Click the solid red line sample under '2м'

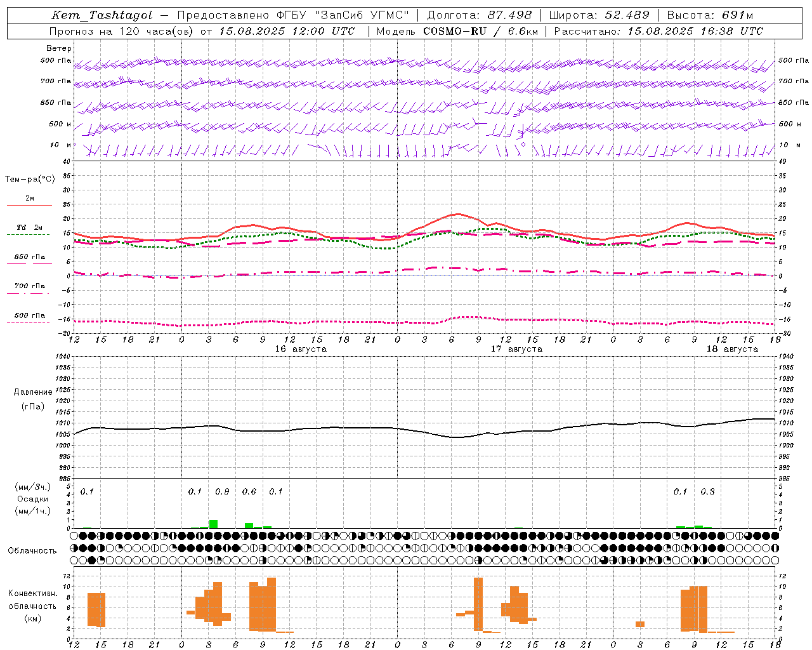point(29,205)
